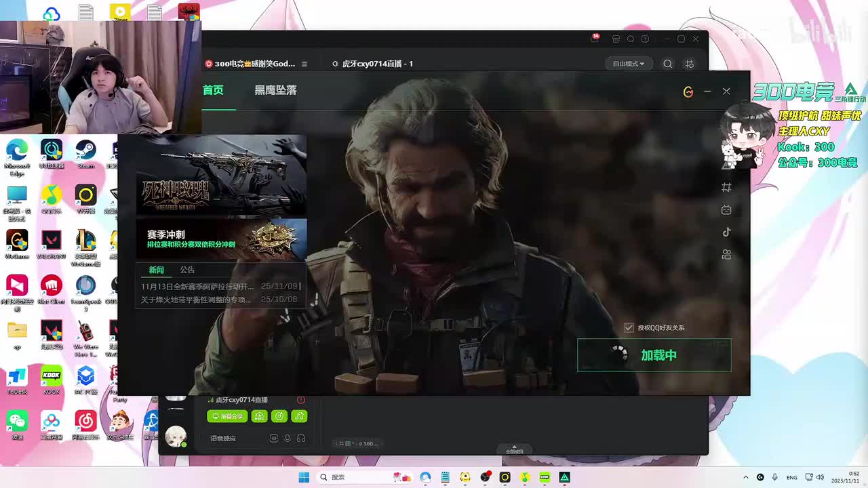This screenshot has width=868, height=488.
Task: Click the 屏幕分享 screen share button
Action: 227,416
